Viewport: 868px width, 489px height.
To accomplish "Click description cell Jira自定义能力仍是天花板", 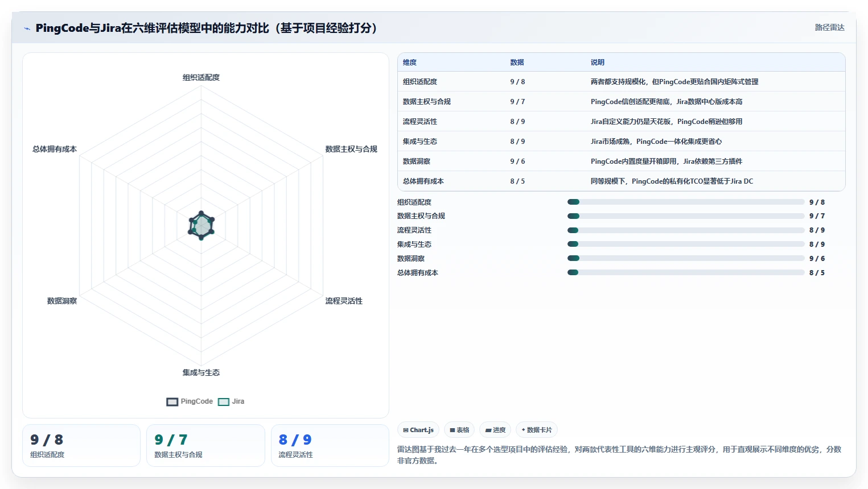I will click(667, 122).
